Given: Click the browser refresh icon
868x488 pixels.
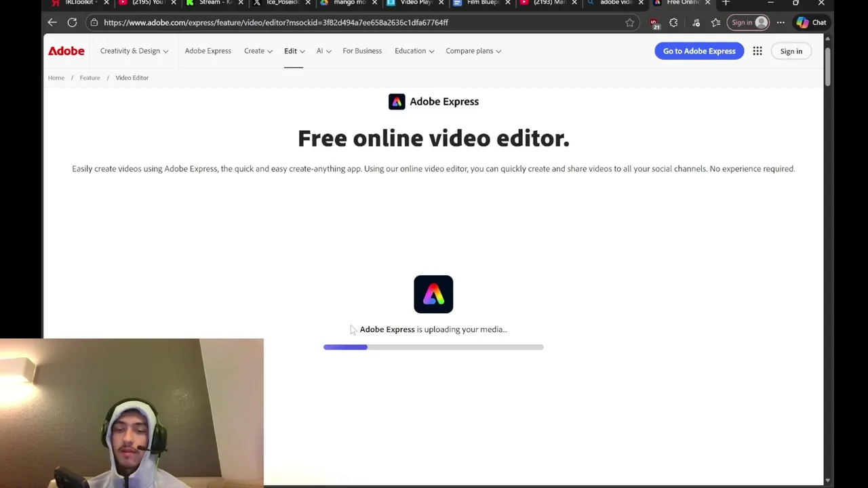Looking at the screenshot, I should tap(72, 22).
